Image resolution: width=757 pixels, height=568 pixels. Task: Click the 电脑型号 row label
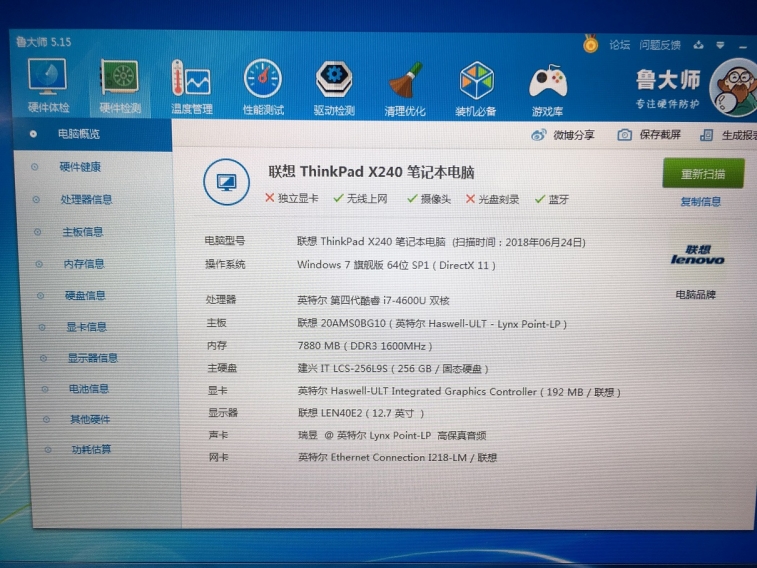(x=225, y=240)
